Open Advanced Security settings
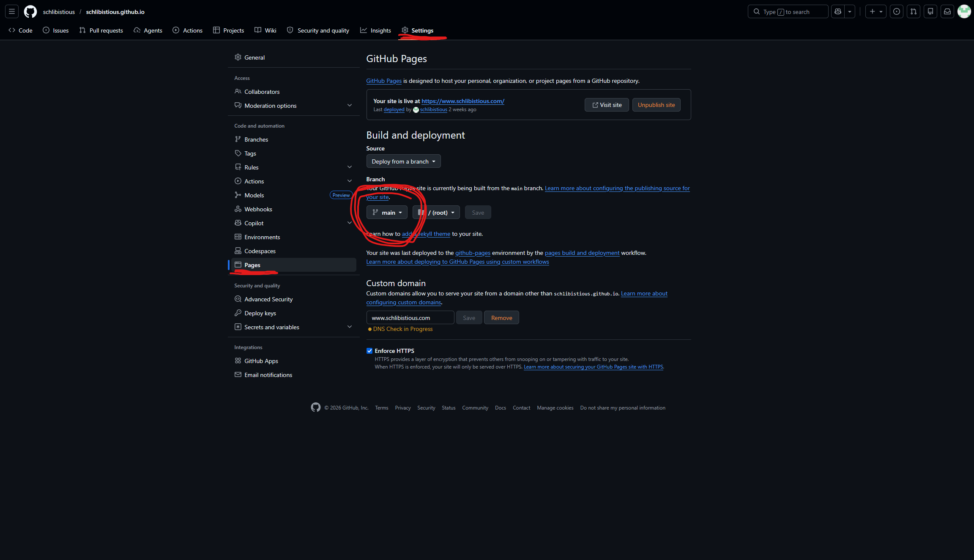This screenshot has width=974, height=560. pos(294,299)
